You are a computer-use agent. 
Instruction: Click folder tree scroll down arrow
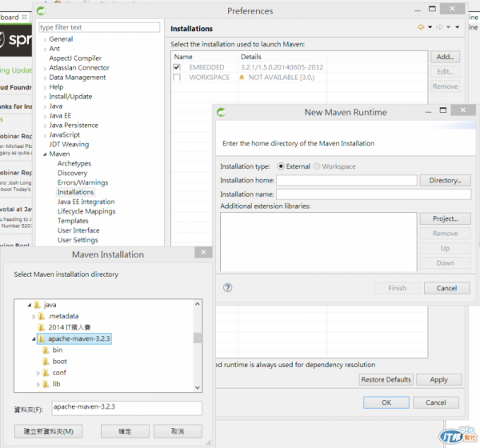[198, 387]
